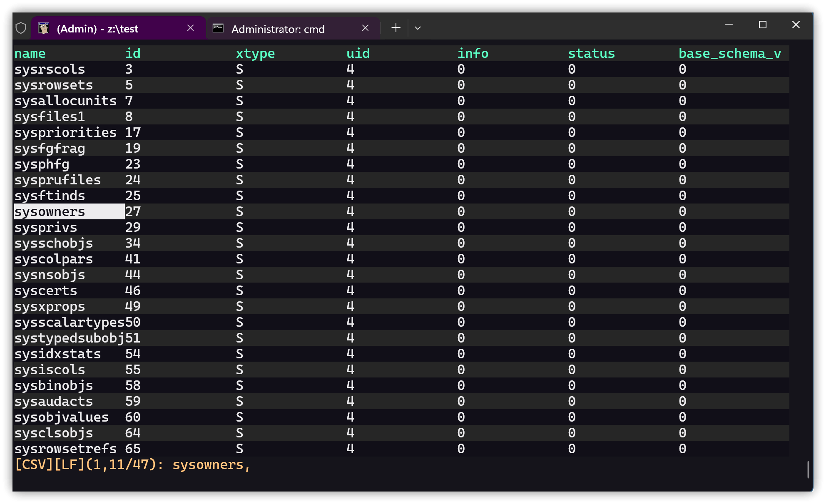Screen dimensions: 826x504
Task: Select the 'sysclsobjs' name cell
Action: point(54,433)
